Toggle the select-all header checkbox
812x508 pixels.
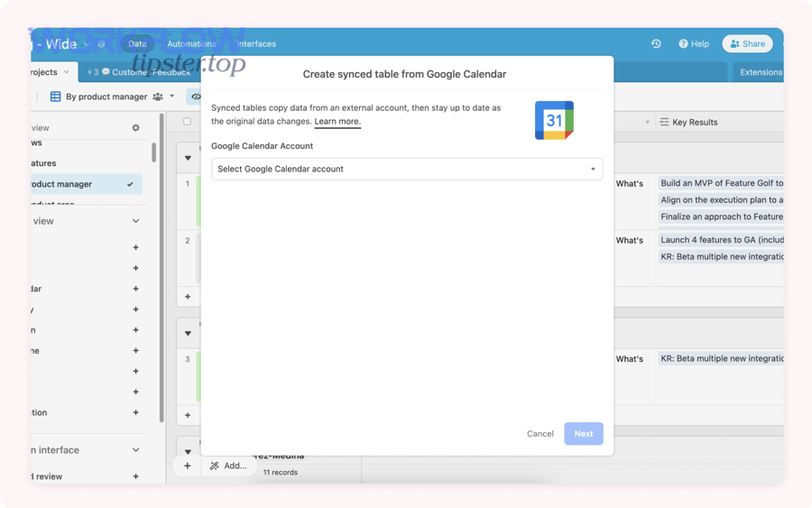[x=187, y=122]
